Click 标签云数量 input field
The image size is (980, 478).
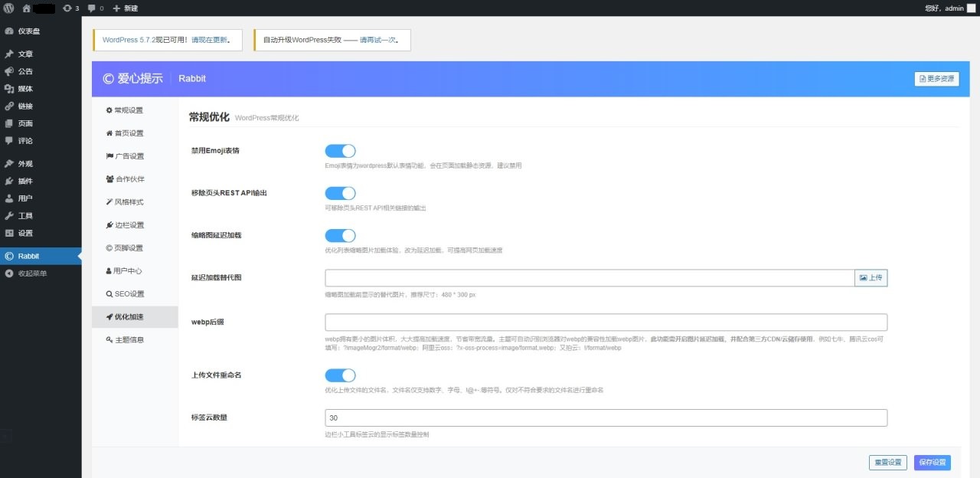pyautogui.click(x=606, y=417)
